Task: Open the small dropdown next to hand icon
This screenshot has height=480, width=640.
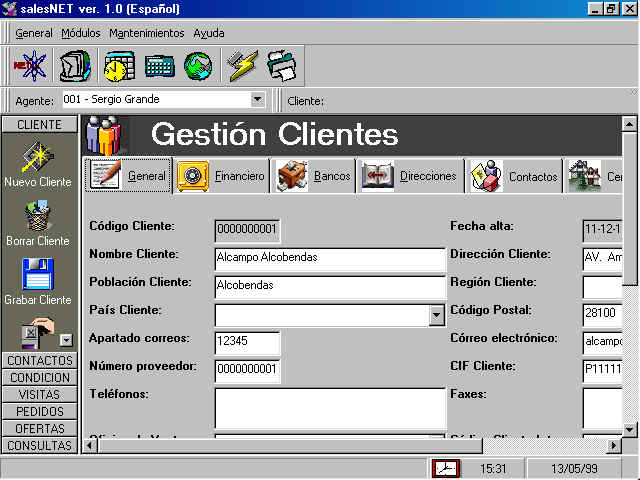Action: coord(66,340)
